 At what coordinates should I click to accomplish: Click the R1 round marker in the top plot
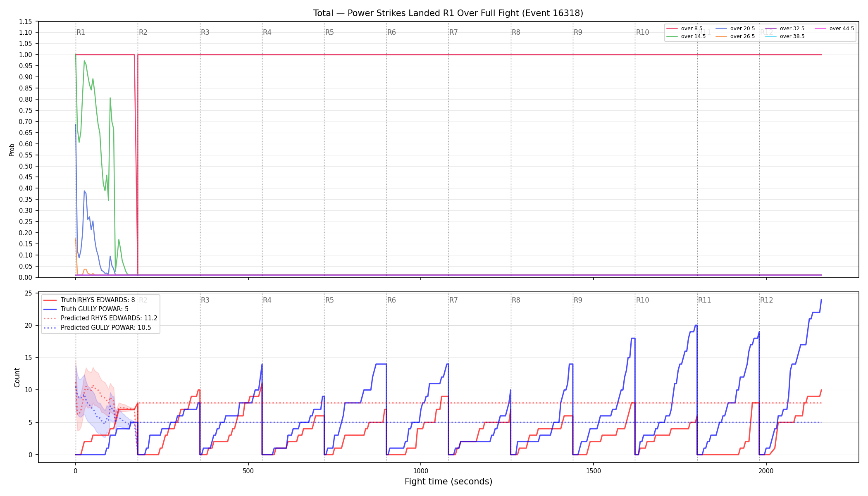pos(81,32)
